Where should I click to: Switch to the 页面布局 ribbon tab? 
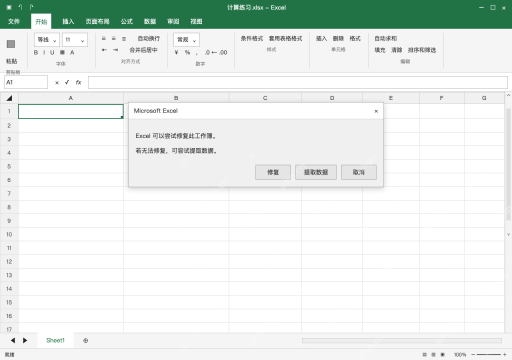(x=97, y=21)
